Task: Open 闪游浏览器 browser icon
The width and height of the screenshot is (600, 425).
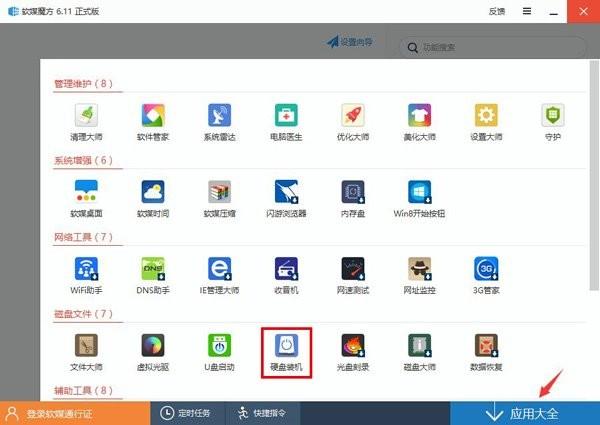Action: pos(286,192)
